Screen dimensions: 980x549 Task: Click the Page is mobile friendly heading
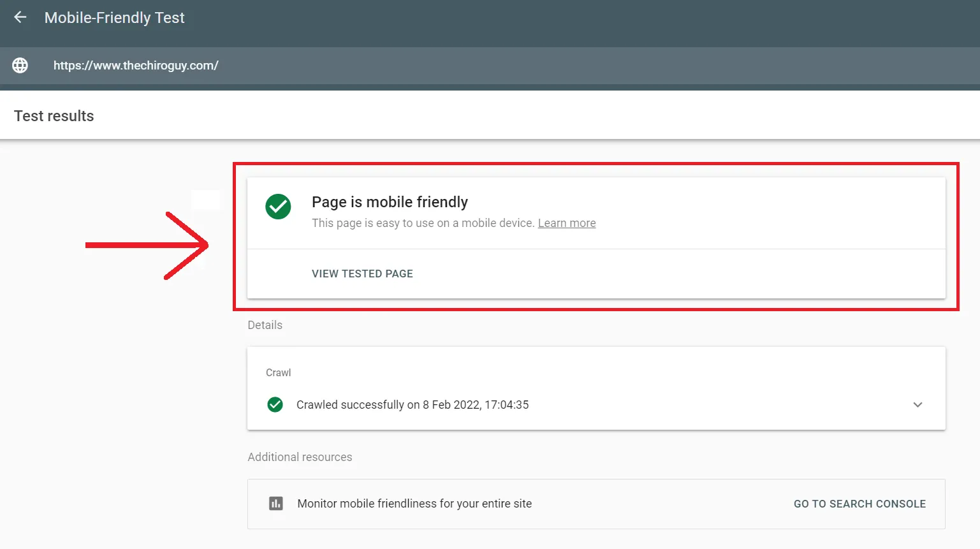390,202
